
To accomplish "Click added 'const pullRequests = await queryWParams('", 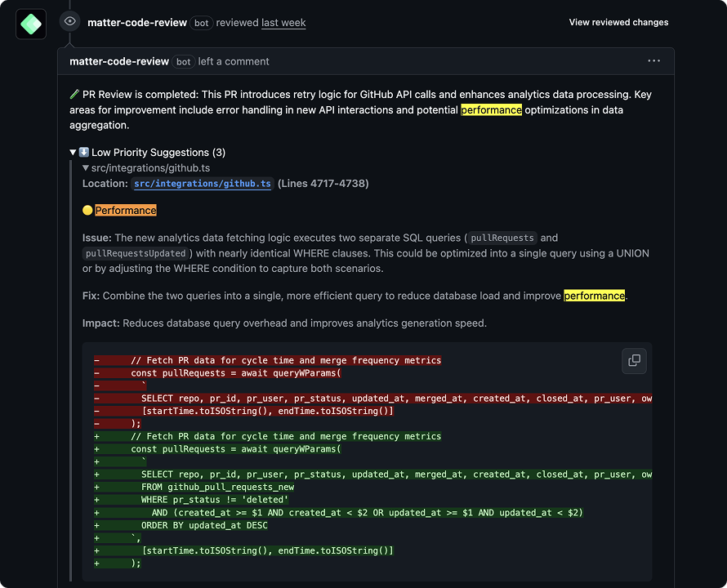I will coord(217,449).
